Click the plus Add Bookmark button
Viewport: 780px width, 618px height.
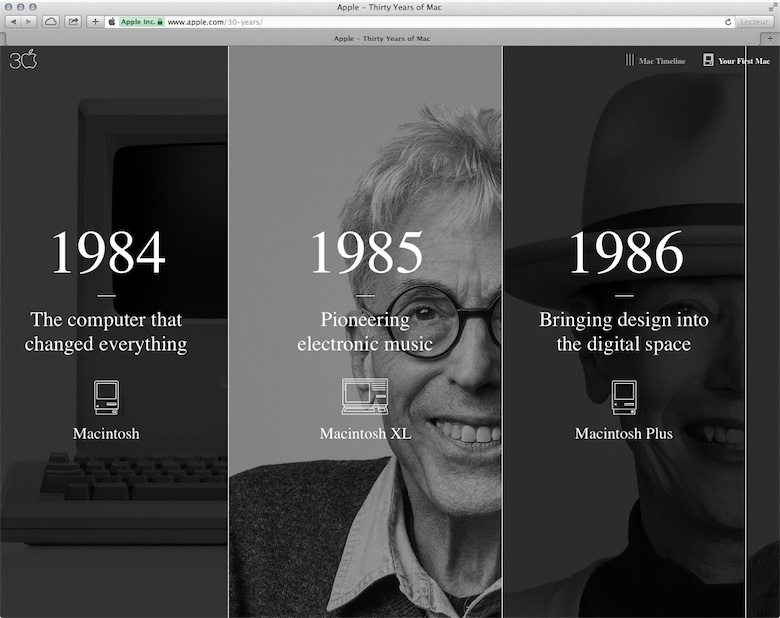pyautogui.click(x=95, y=22)
